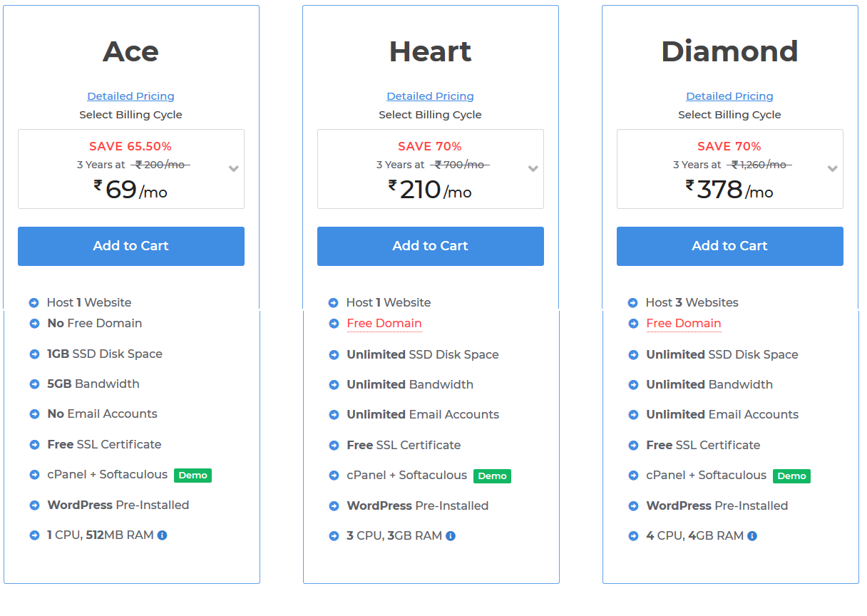Click the arrow bullet beside Heart 'Unlimited Bandwidth'
The width and height of the screenshot is (867, 616).
click(x=334, y=385)
